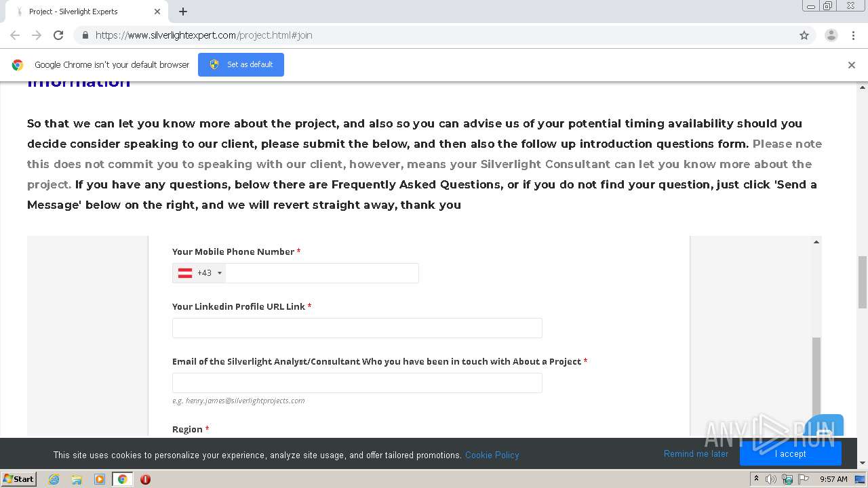868x488 pixels.
Task: Click the 'Region' field label
Action: coord(187,429)
